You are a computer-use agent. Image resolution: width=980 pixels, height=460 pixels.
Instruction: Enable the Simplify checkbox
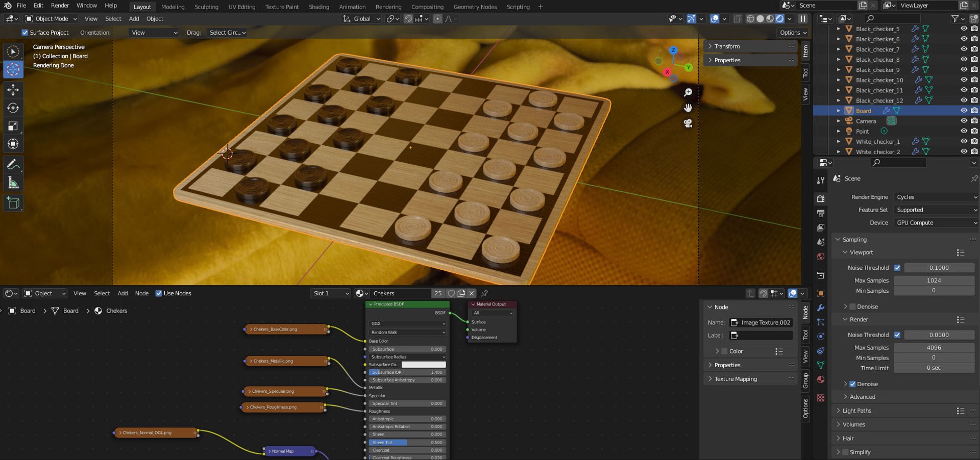click(845, 452)
